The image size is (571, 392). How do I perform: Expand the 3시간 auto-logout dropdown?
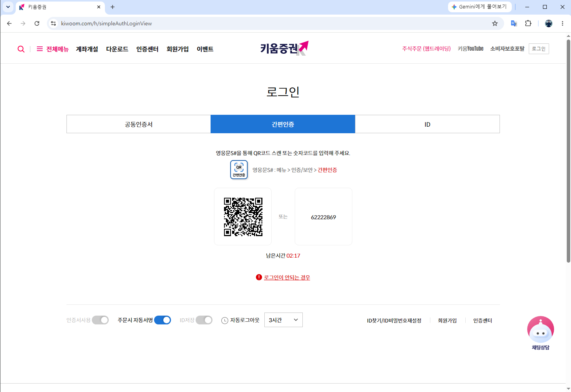point(284,320)
